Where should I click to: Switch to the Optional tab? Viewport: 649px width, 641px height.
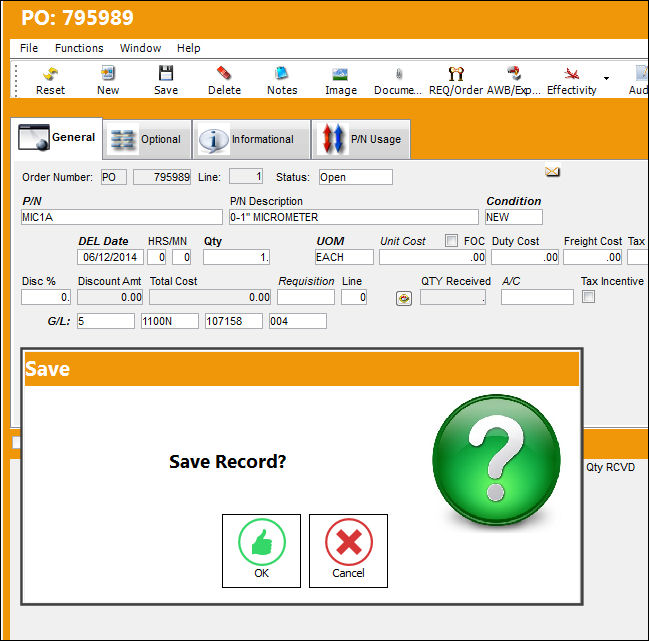(x=147, y=139)
